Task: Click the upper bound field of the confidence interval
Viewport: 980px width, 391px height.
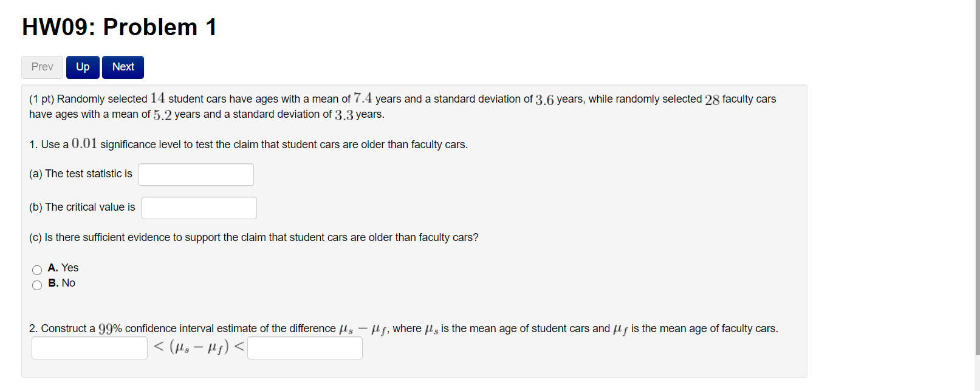Action: point(304,347)
